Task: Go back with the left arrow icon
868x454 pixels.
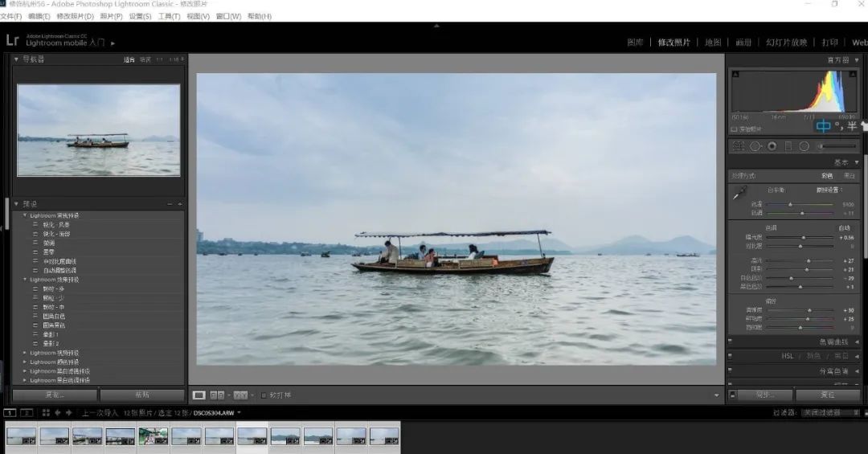Action: click(58, 412)
